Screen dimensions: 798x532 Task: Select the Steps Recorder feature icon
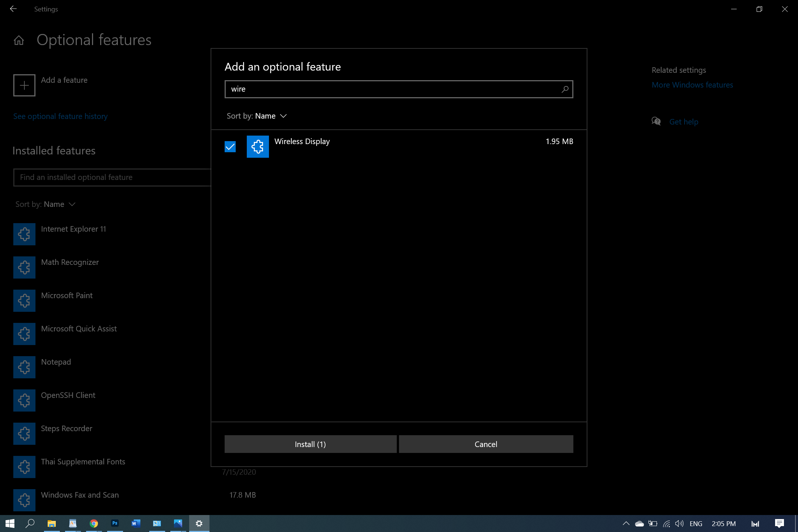(24, 434)
